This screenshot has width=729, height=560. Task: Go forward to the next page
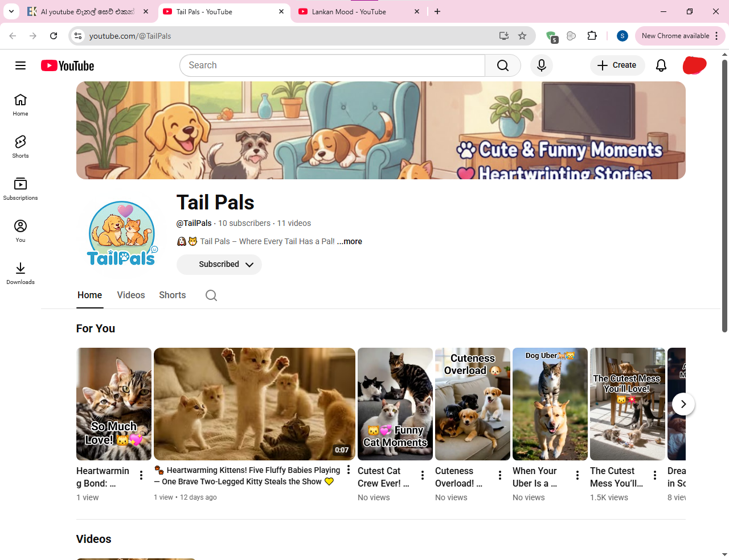33,36
